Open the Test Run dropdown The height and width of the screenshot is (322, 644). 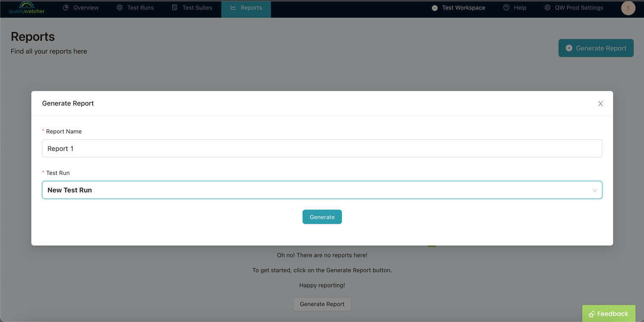tap(322, 190)
